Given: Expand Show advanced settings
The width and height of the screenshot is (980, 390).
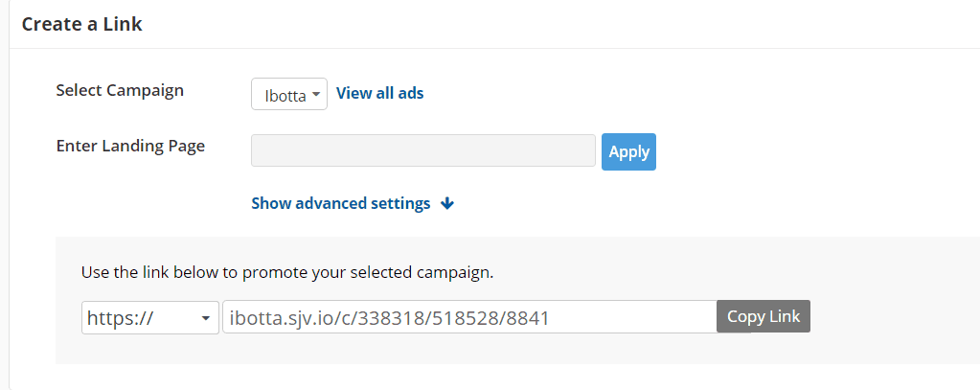Looking at the screenshot, I should tap(353, 203).
